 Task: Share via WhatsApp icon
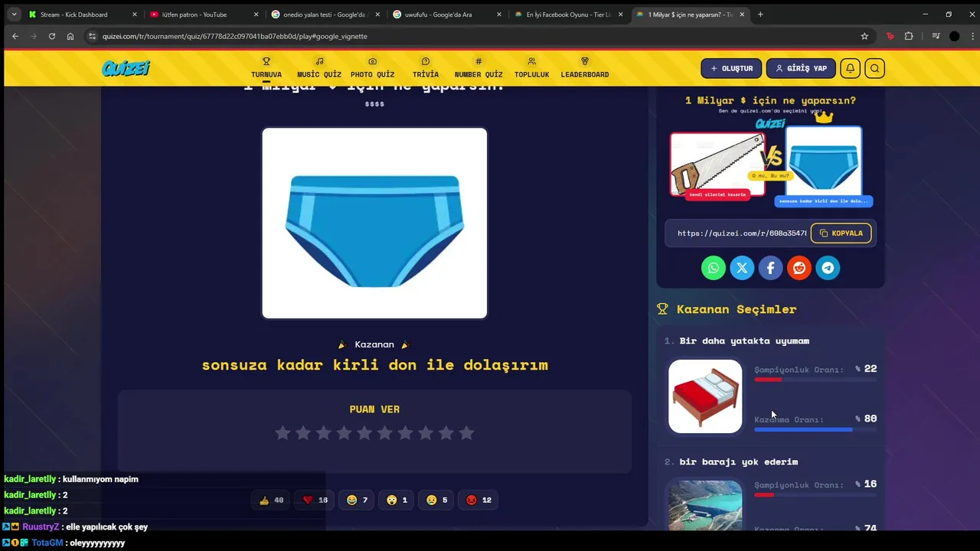(714, 268)
